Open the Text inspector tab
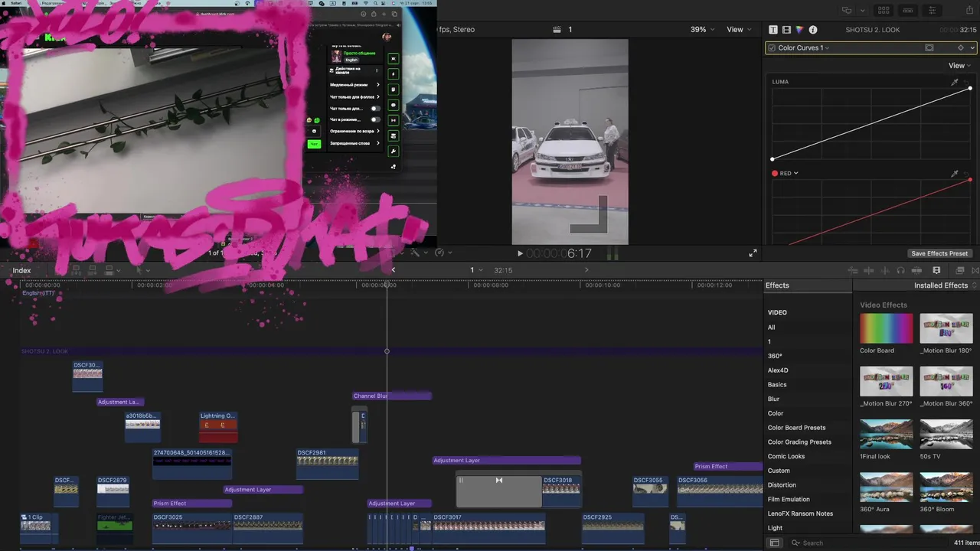Image resolution: width=980 pixels, height=551 pixels. click(x=773, y=30)
